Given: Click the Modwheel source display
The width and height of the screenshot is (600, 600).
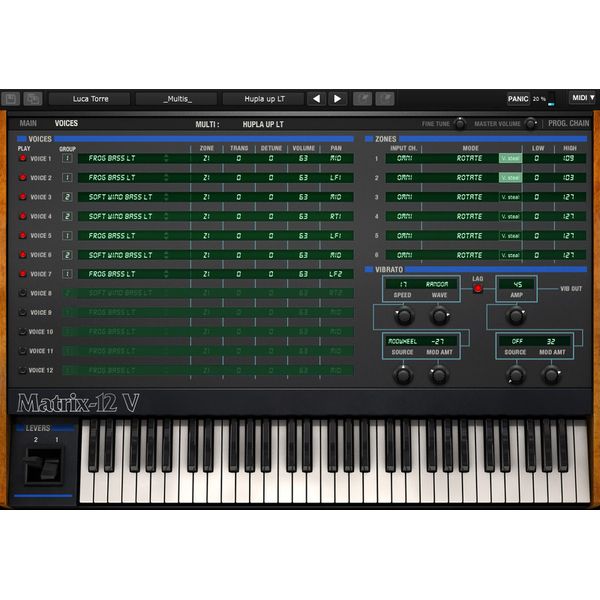Looking at the screenshot, I should pyautogui.click(x=402, y=341).
